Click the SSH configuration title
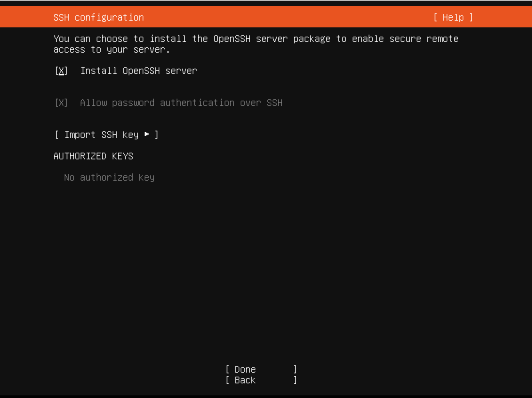 99,17
